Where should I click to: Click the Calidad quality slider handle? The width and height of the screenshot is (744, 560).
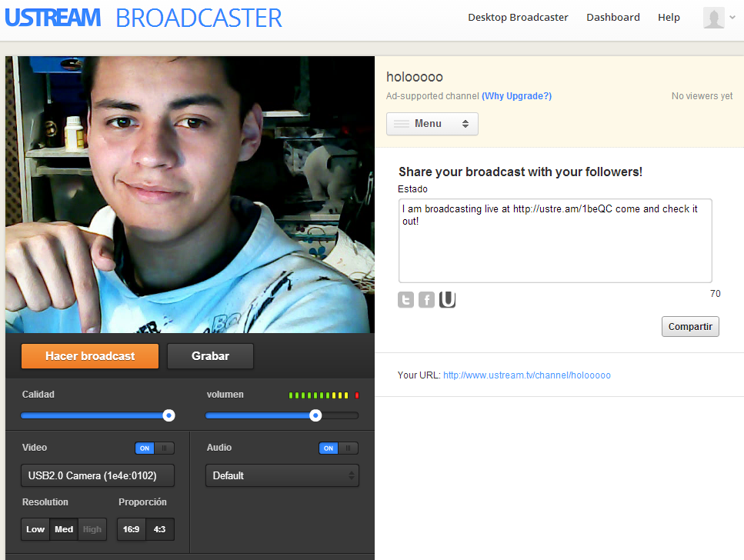click(x=168, y=415)
